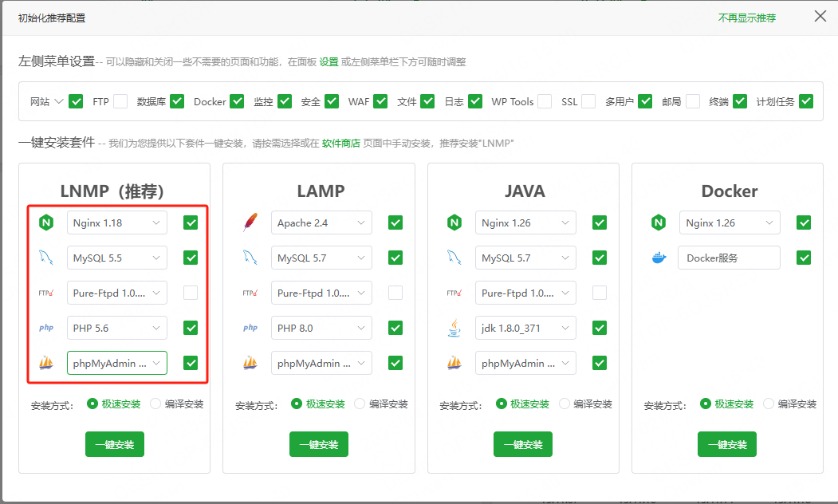Screen dimensions: 838x504
Task: Enable the WP Tools menu checkbox
Action: click(544, 101)
